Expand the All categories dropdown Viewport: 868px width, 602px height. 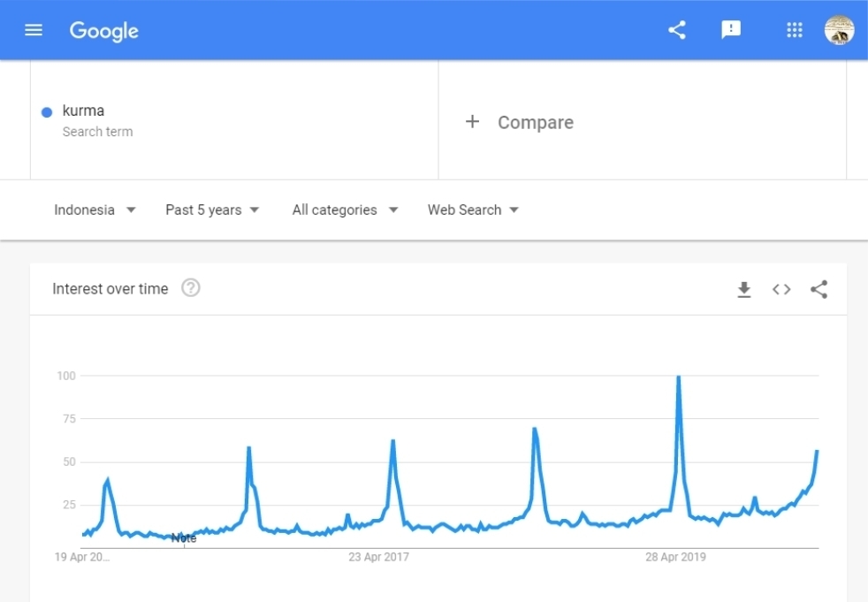click(x=345, y=210)
